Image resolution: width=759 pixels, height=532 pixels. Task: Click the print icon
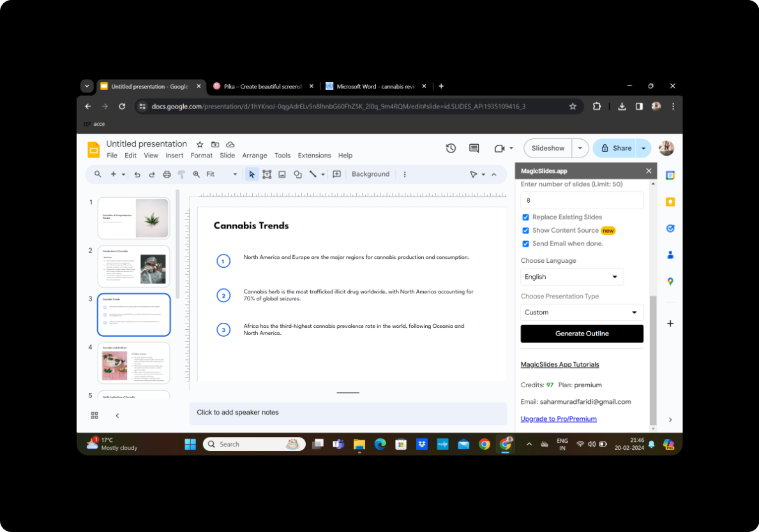[x=167, y=174]
